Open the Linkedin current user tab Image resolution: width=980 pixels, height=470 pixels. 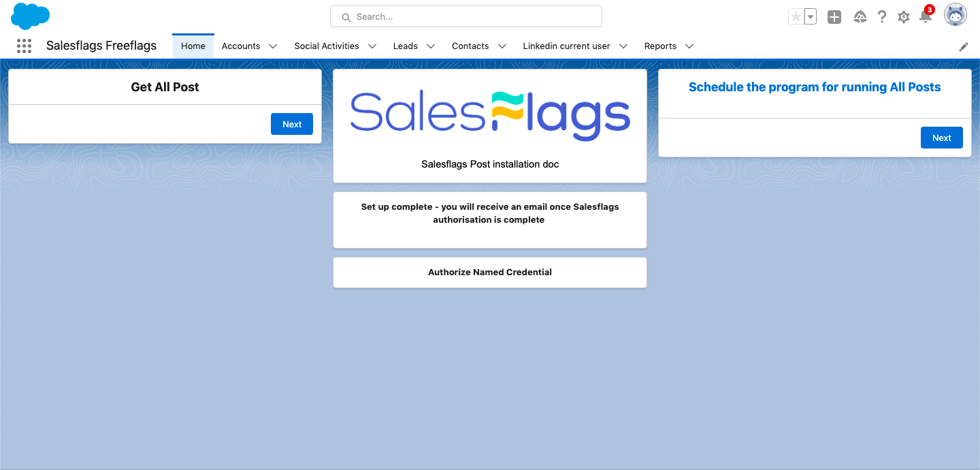click(566, 46)
